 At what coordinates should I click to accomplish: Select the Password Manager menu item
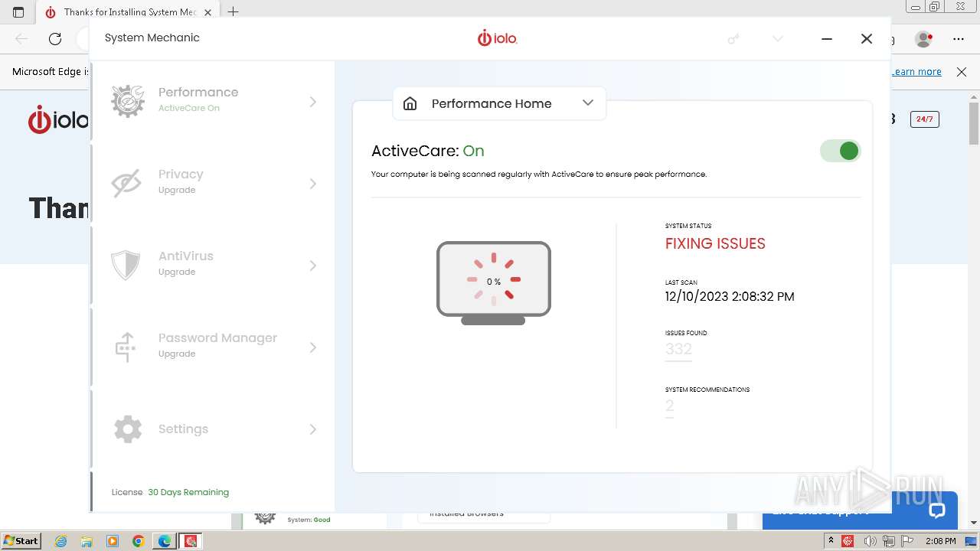point(213,347)
